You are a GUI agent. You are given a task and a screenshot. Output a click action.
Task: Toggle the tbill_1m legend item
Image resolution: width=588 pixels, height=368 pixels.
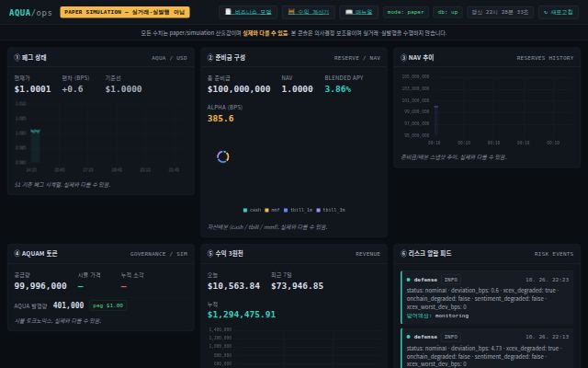coord(298,210)
